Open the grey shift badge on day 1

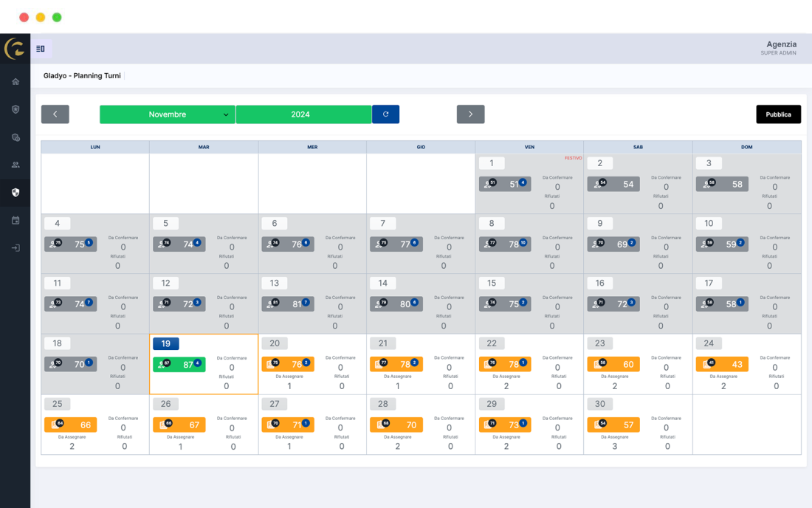coord(505,184)
